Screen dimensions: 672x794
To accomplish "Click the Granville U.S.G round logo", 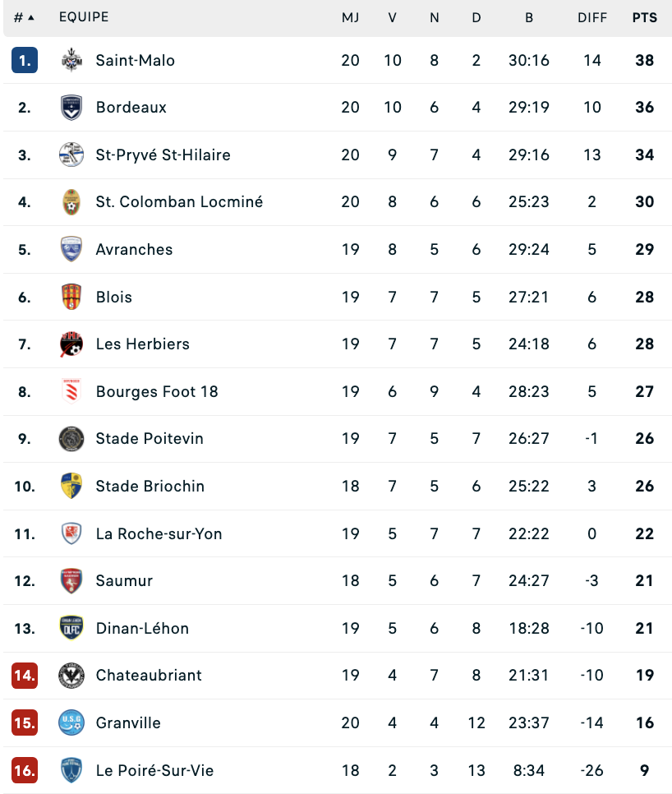I will (x=71, y=722).
